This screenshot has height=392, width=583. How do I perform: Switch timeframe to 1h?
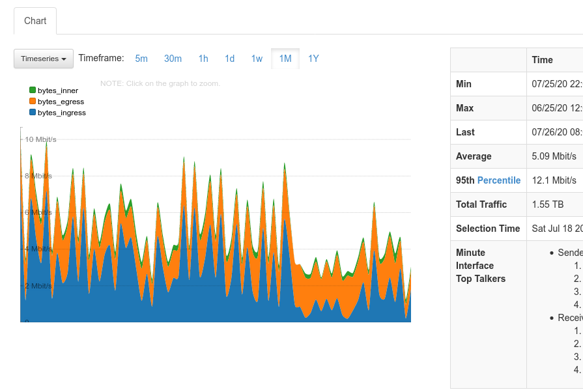[203, 59]
